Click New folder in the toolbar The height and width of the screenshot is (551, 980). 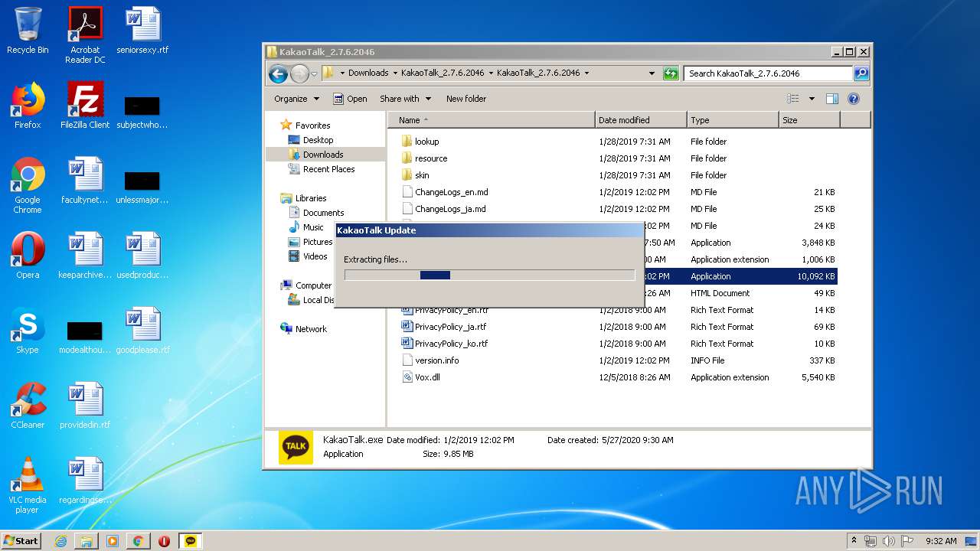tap(466, 99)
